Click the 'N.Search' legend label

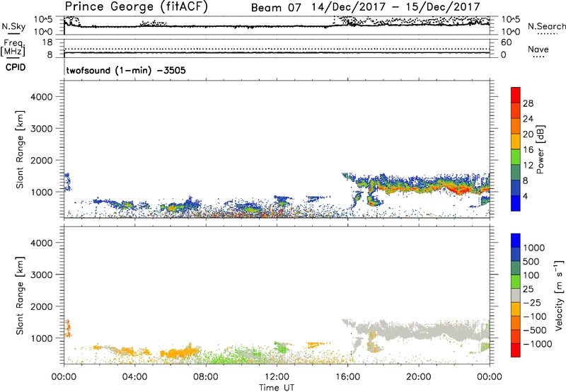click(x=546, y=26)
